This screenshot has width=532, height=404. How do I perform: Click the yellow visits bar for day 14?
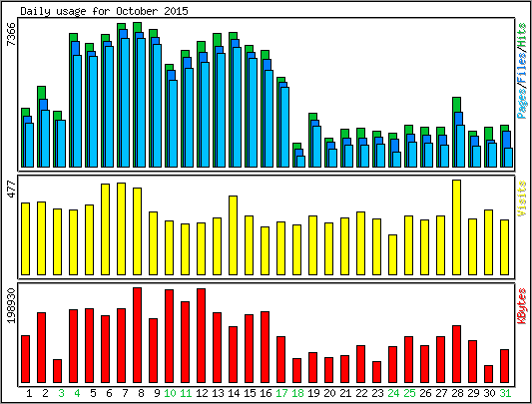(x=234, y=235)
